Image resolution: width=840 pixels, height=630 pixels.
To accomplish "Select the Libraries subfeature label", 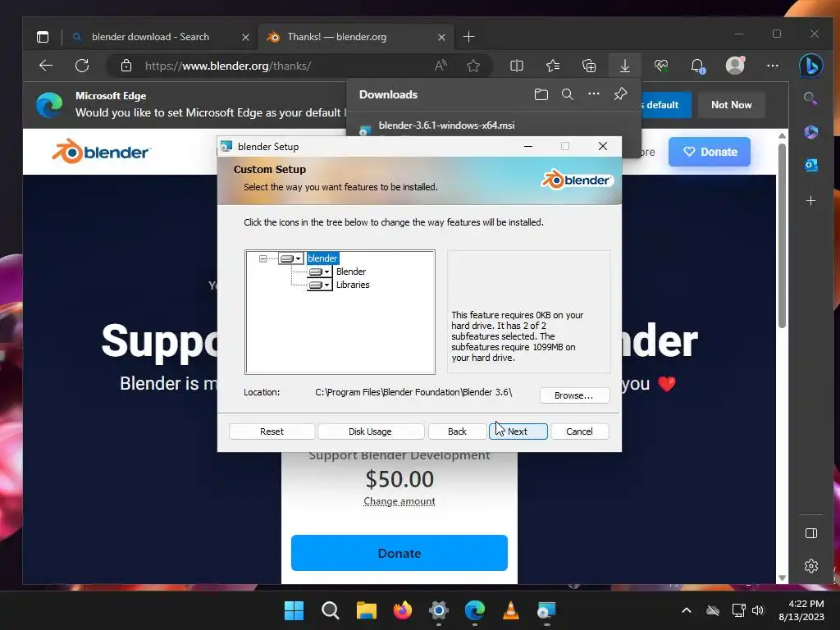I will tap(353, 285).
